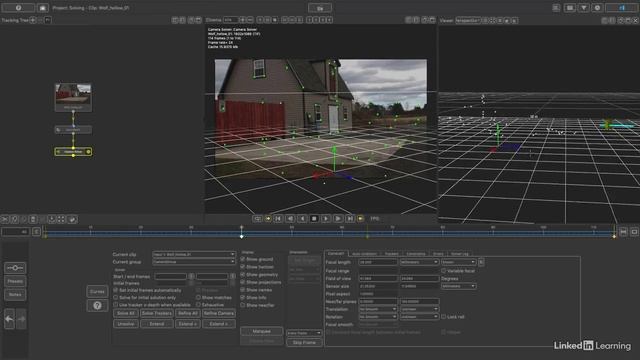
Task: Step one frame forward
Action: tap(338, 219)
